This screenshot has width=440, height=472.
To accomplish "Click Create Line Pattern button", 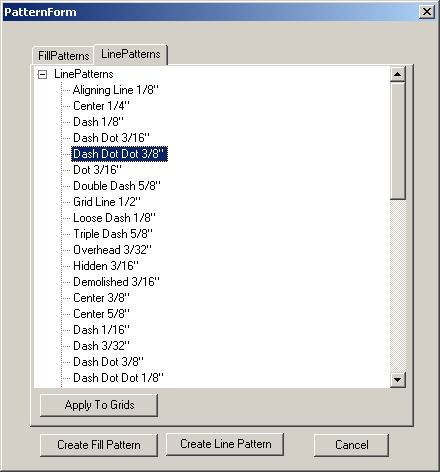I will click(x=225, y=444).
